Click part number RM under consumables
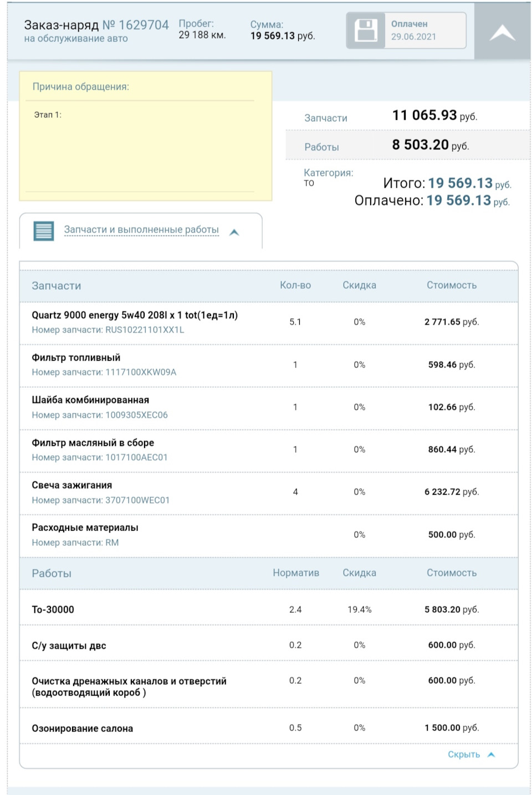The image size is (532, 795). tap(112, 542)
